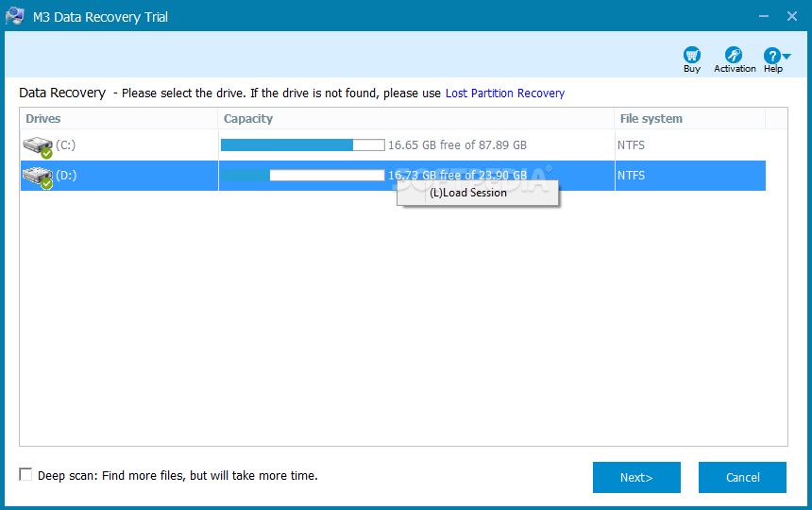Sort by the Capacity column header

[x=415, y=119]
